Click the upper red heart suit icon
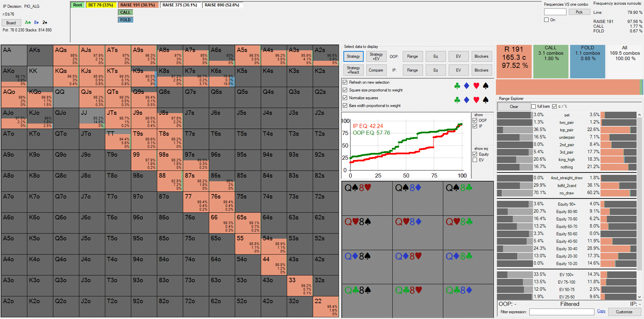644x319 pixels. click(x=476, y=86)
